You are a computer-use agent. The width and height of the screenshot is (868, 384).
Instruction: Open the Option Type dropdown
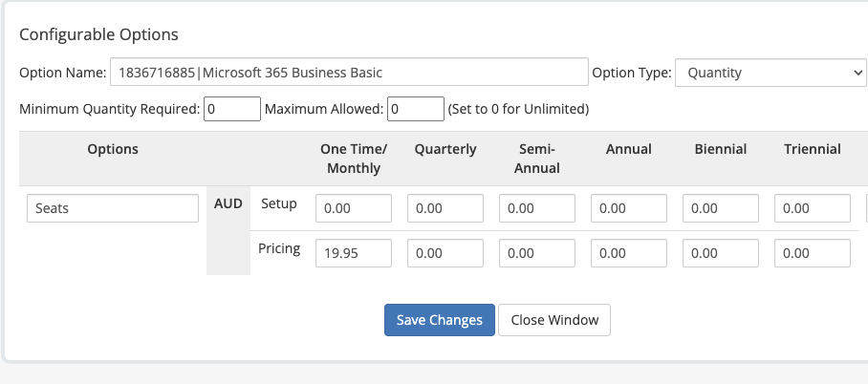770,73
